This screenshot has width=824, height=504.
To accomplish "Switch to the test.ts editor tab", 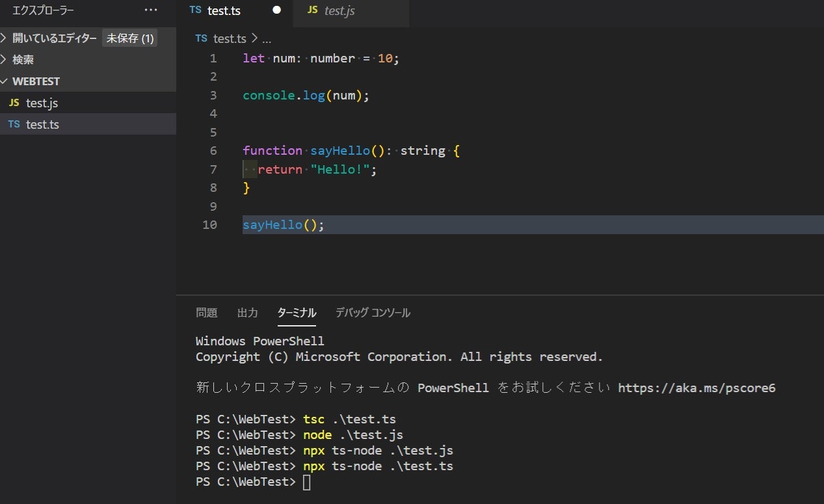I will click(x=235, y=10).
